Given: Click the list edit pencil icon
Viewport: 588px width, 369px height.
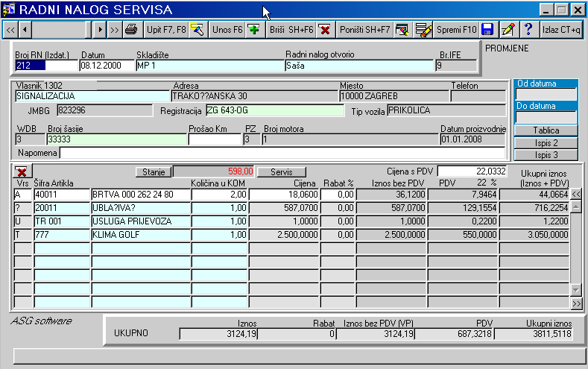Looking at the screenshot, I should [x=423, y=30].
